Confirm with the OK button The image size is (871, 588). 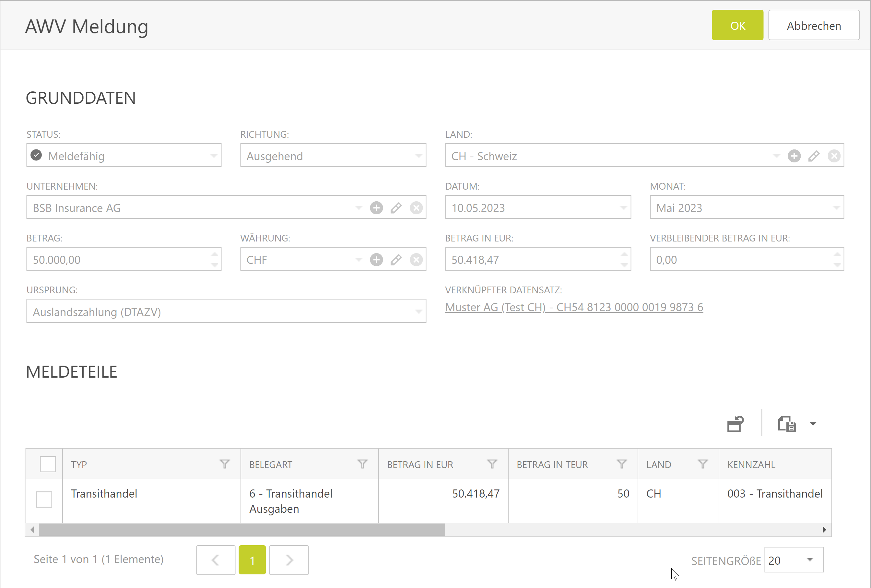(x=737, y=26)
